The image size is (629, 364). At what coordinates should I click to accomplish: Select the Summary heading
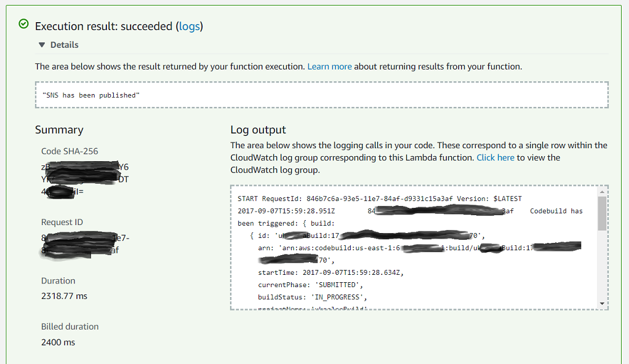(59, 130)
